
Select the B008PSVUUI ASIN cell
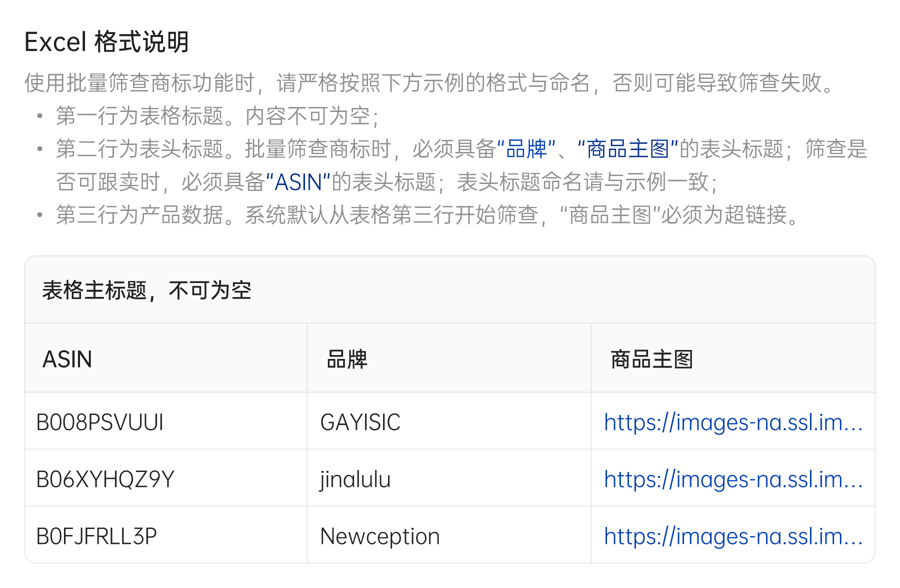[100, 422]
